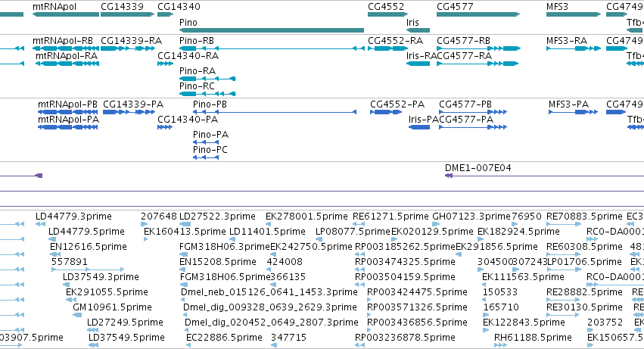Viewport: 644px width, 349px height.
Task: Click the CG4577-PA protein label
Action: coord(466,120)
